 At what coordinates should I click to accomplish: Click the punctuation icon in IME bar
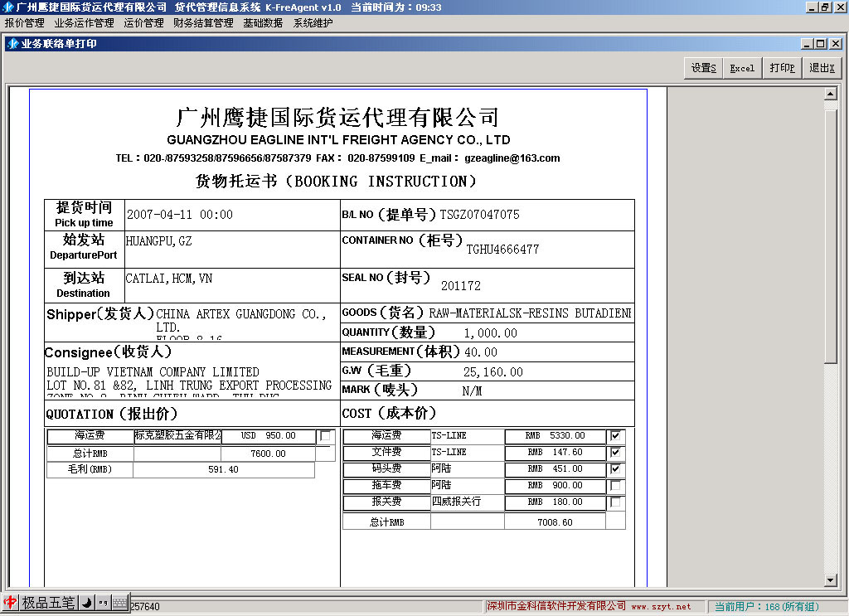(104, 602)
